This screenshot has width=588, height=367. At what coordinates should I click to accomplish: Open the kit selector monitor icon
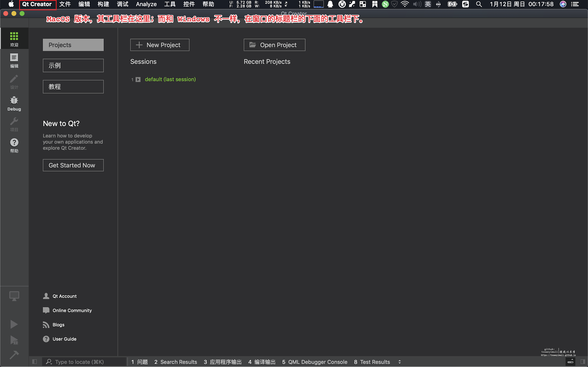tap(14, 296)
